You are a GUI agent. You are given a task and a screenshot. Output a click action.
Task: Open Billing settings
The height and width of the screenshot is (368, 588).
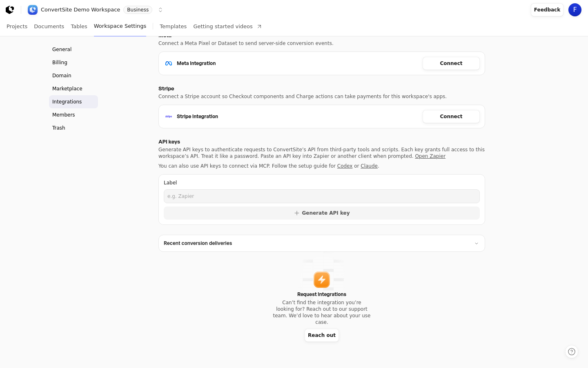coord(73,63)
